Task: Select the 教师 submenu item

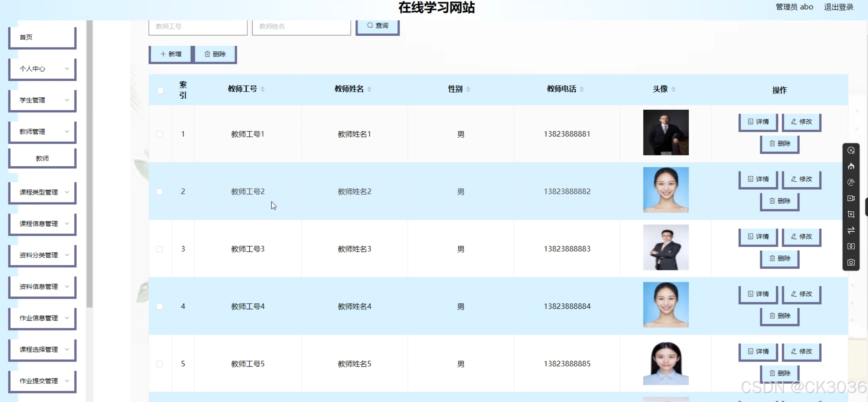Action: (x=42, y=158)
